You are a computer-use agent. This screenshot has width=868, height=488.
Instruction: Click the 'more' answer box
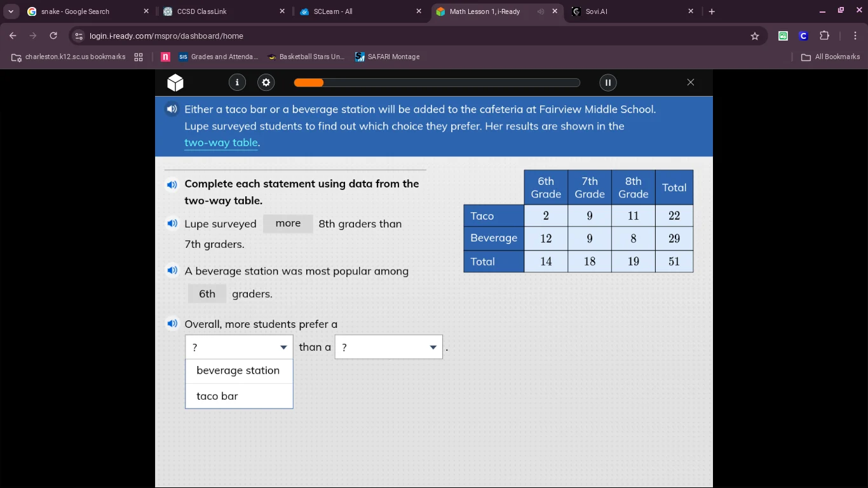click(288, 224)
